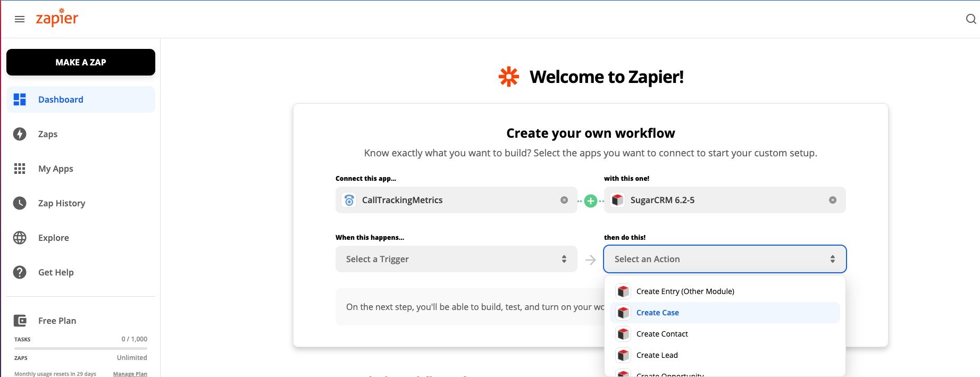Screen dimensions: 980x377
Task: Click the Create Case option's SugarCRM icon
Action: pyautogui.click(x=623, y=313)
